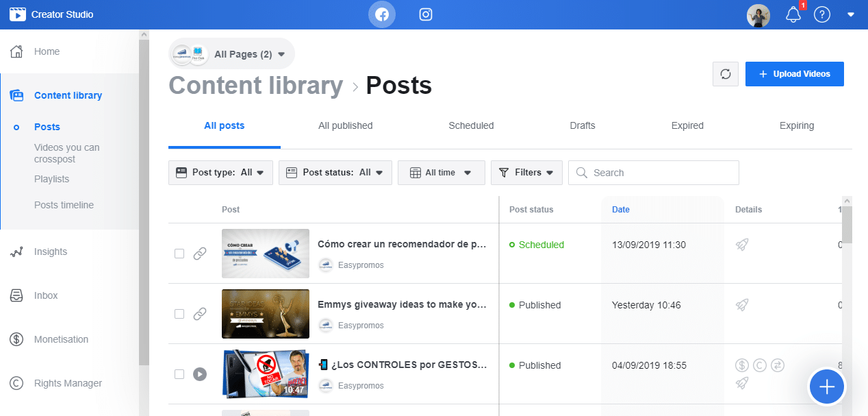Check the box for Los CONTROLES video
The height and width of the screenshot is (416, 868).
click(179, 374)
